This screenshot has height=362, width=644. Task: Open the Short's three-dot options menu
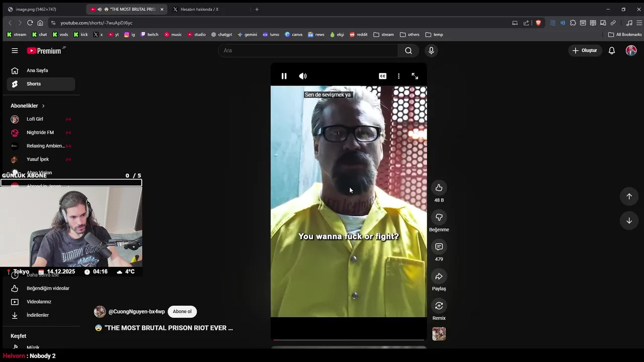click(x=399, y=76)
